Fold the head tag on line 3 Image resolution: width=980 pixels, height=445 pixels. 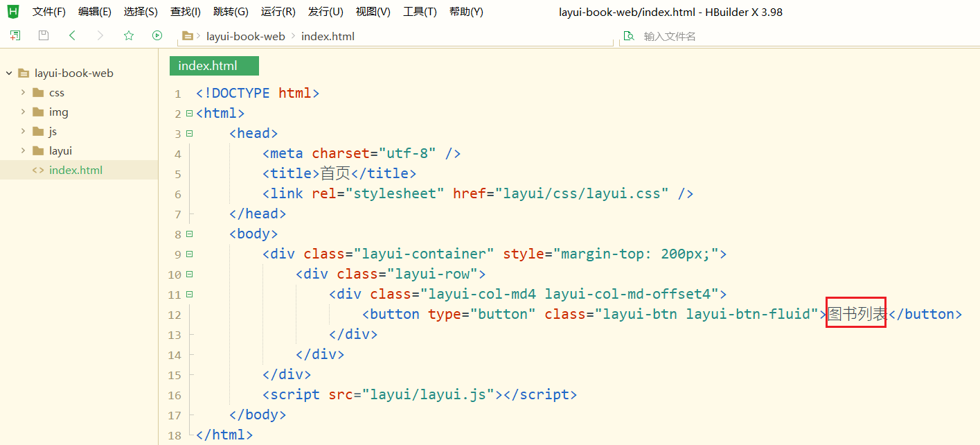point(189,133)
